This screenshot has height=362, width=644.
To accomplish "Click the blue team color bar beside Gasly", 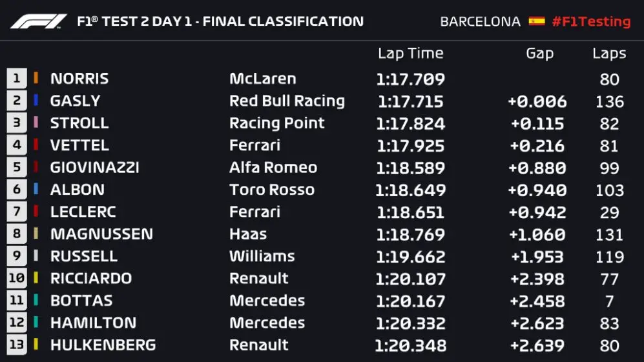I will tap(36, 101).
